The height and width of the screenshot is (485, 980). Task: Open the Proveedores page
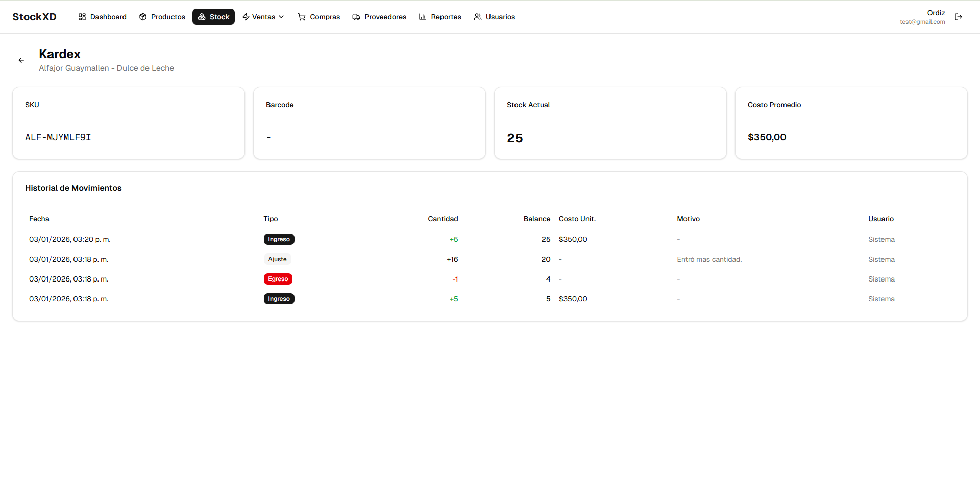point(385,17)
